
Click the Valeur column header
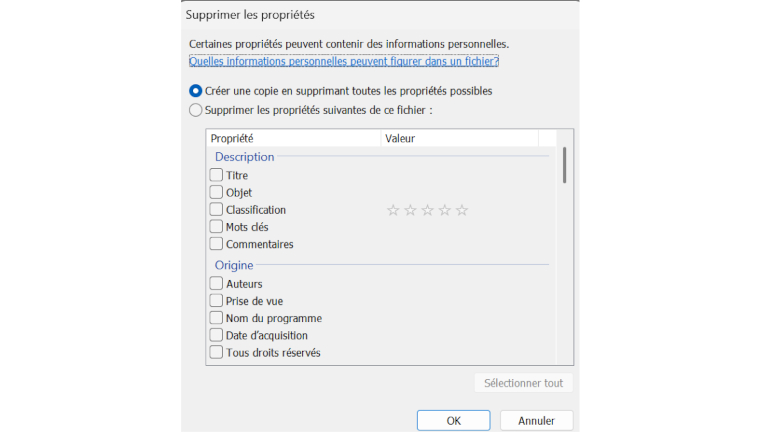[x=458, y=138]
